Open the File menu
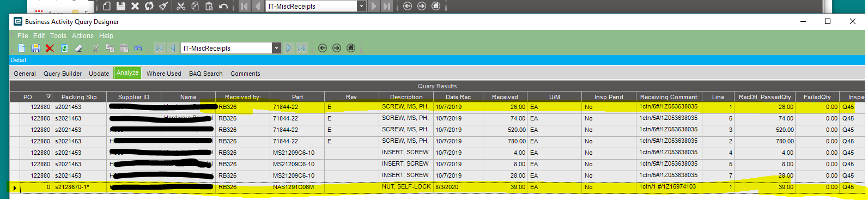868x200 pixels. click(23, 36)
